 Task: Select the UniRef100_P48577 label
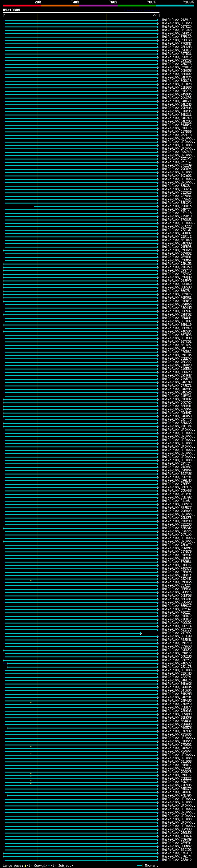pos(177,664)
